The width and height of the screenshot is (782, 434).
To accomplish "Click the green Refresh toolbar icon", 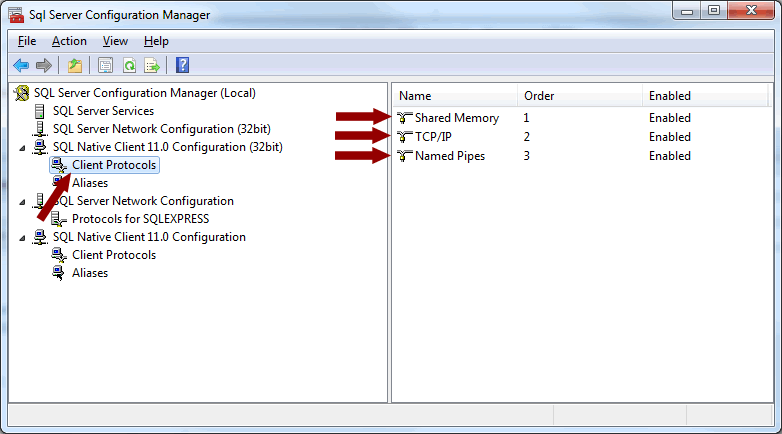I will click(x=129, y=65).
